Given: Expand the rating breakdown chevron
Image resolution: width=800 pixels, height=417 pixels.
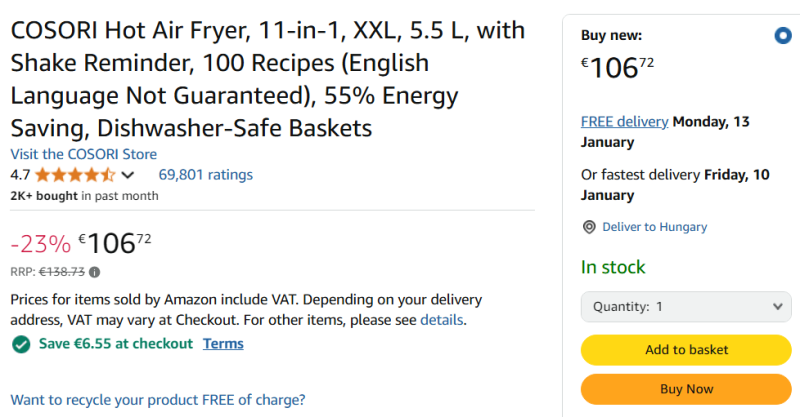Looking at the screenshot, I should [x=128, y=175].
